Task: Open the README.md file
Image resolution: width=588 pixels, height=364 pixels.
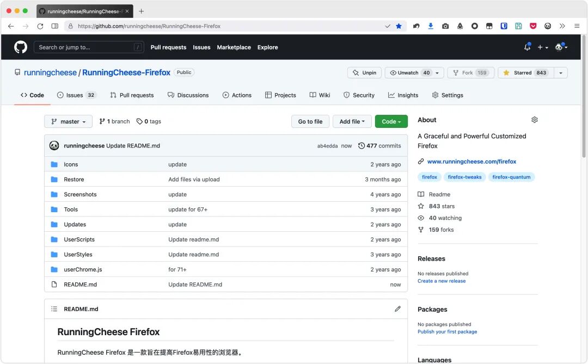Action: tap(80, 284)
